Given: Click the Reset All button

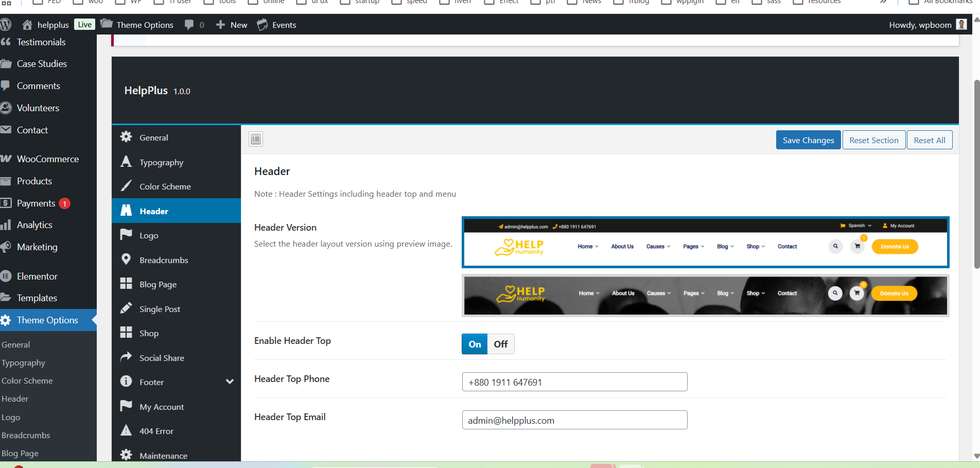Looking at the screenshot, I should pyautogui.click(x=930, y=140).
